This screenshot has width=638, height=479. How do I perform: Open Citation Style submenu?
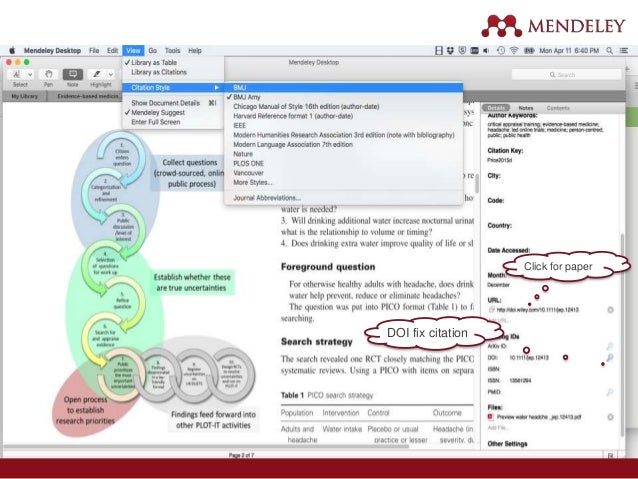173,87
